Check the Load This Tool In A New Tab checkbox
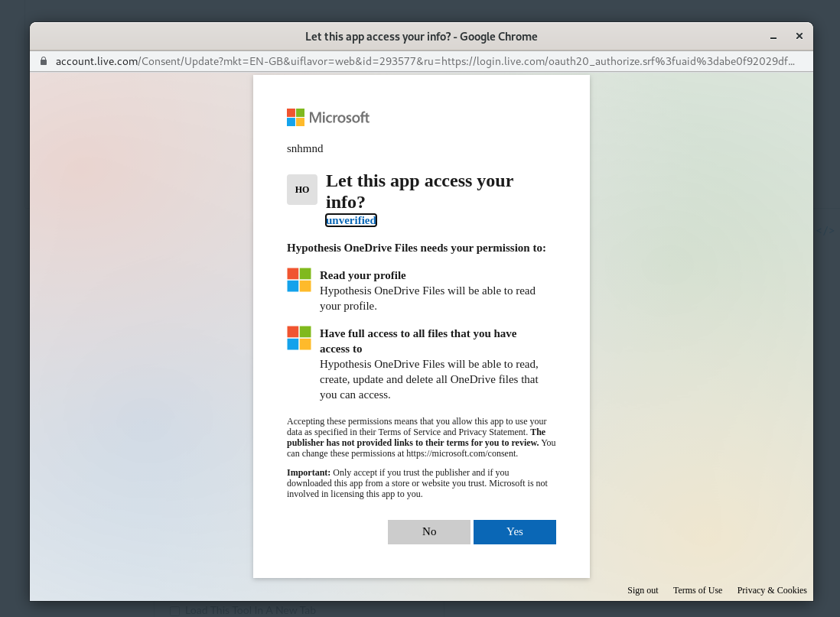The image size is (840, 617). 176,609
